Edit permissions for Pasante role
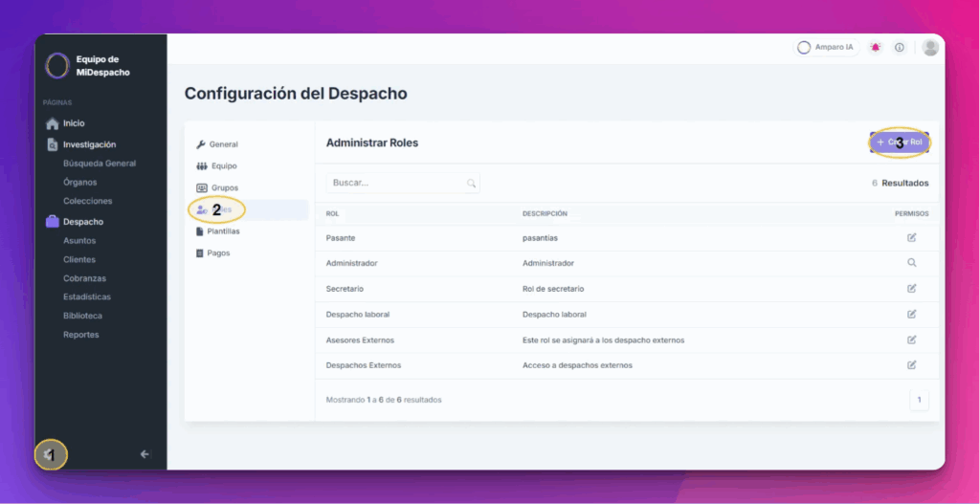This screenshot has width=980, height=504. [912, 237]
